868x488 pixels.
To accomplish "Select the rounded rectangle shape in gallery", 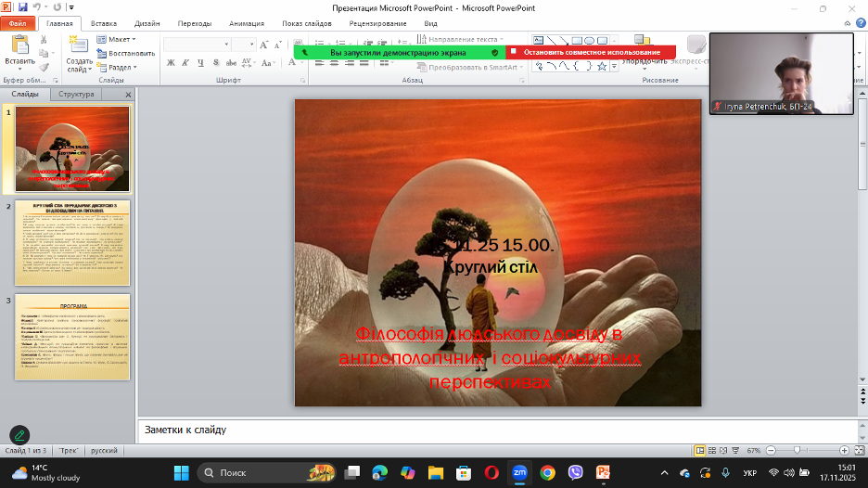I will [x=602, y=41].
